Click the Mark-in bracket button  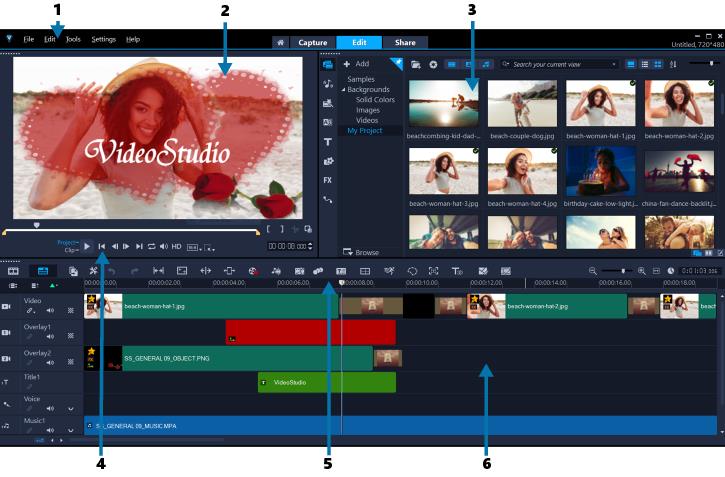[269, 229]
